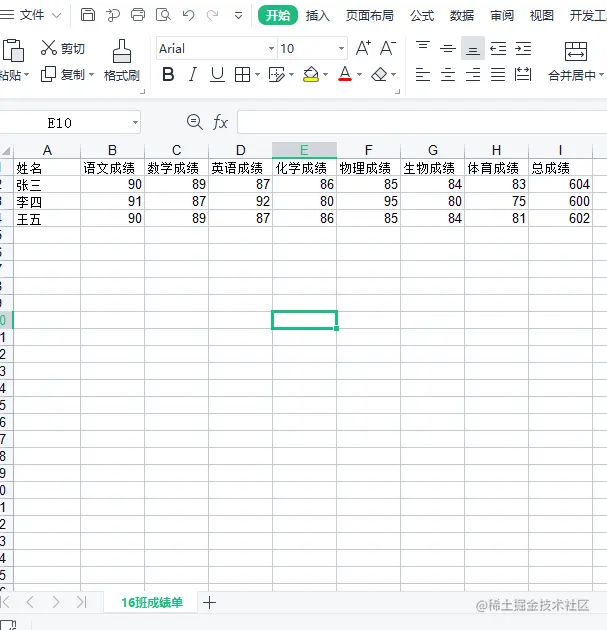Select cell containing 总成绩 header
This screenshot has width=607, height=630.
[x=560, y=168]
